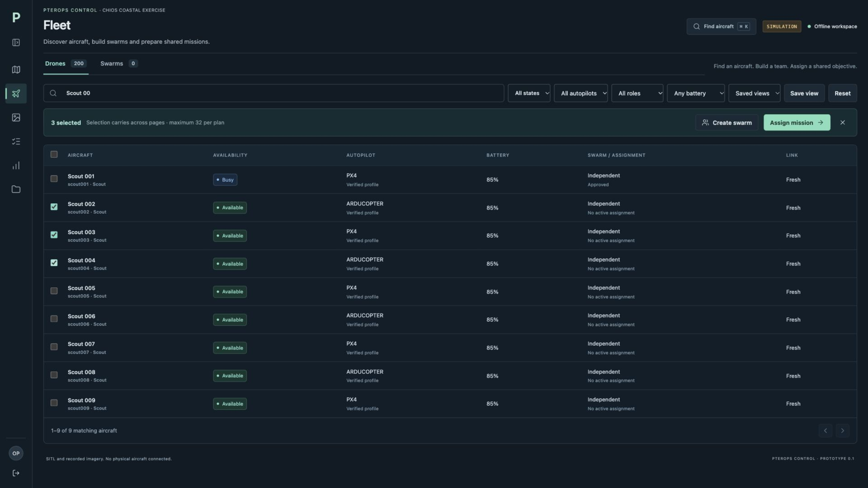Click the Save view button
Viewport: 868px width, 488px height.
click(x=804, y=93)
